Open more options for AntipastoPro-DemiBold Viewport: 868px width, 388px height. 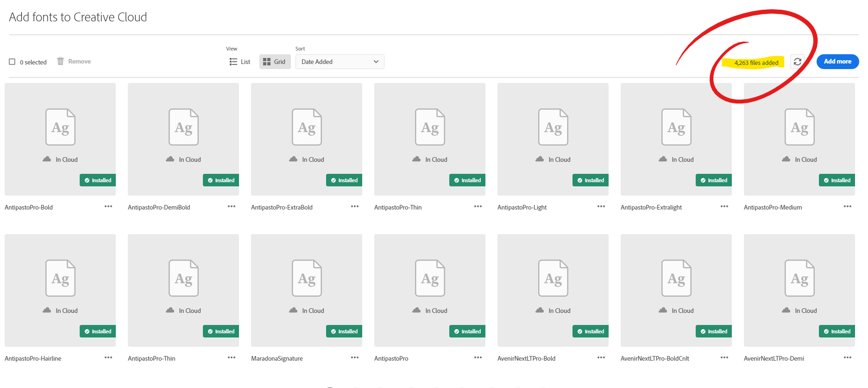pyautogui.click(x=232, y=206)
